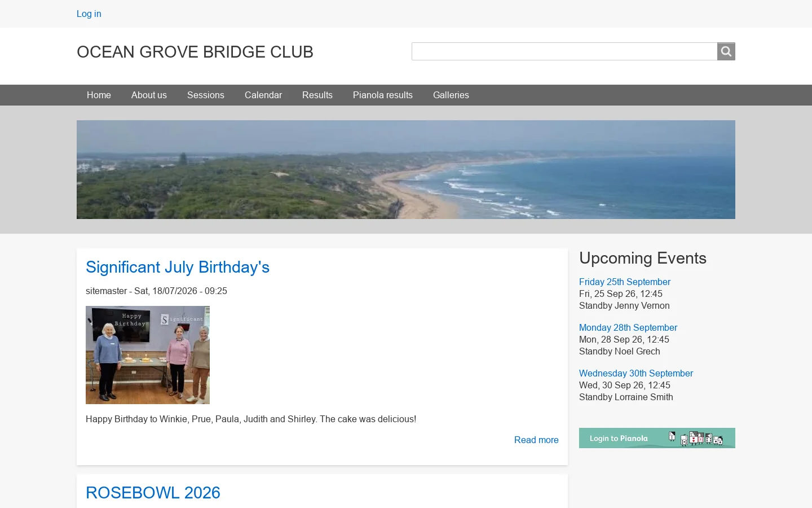This screenshot has width=812, height=508.
Task: Open the Log in link
Action: (89, 14)
